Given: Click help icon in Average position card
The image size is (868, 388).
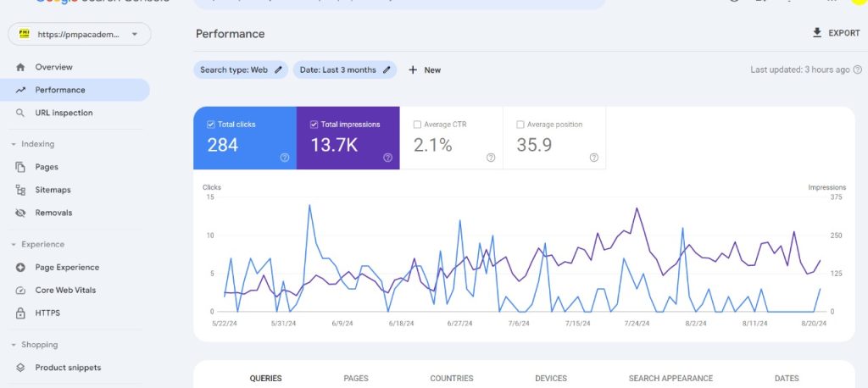Looking at the screenshot, I should coord(594,158).
